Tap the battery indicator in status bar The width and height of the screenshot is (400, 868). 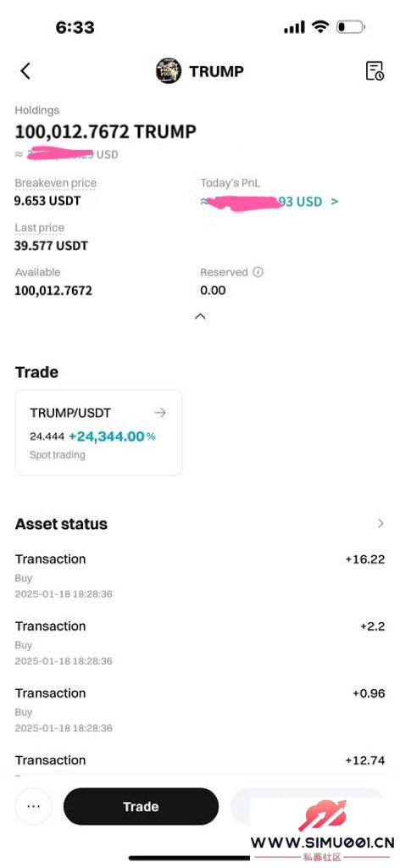point(350,26)
